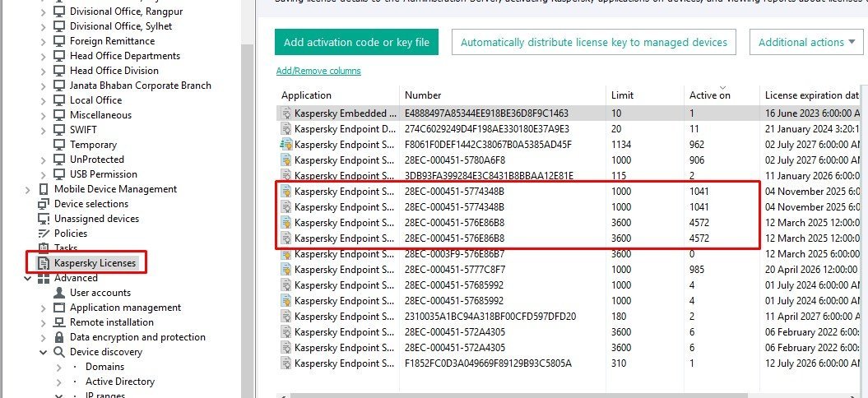Click the SWIFT group monitor icon
868x398 pixels.
click(59, 130)
